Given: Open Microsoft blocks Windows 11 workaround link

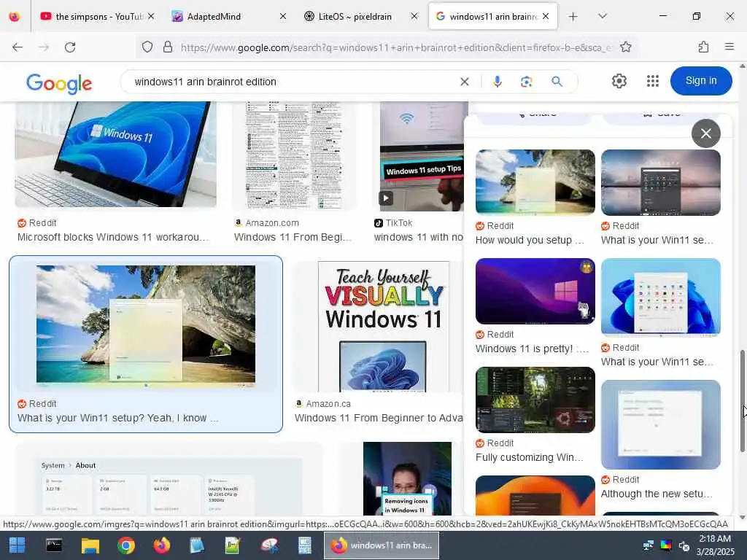Looking at the screenshot, I should tap(113, 237).
